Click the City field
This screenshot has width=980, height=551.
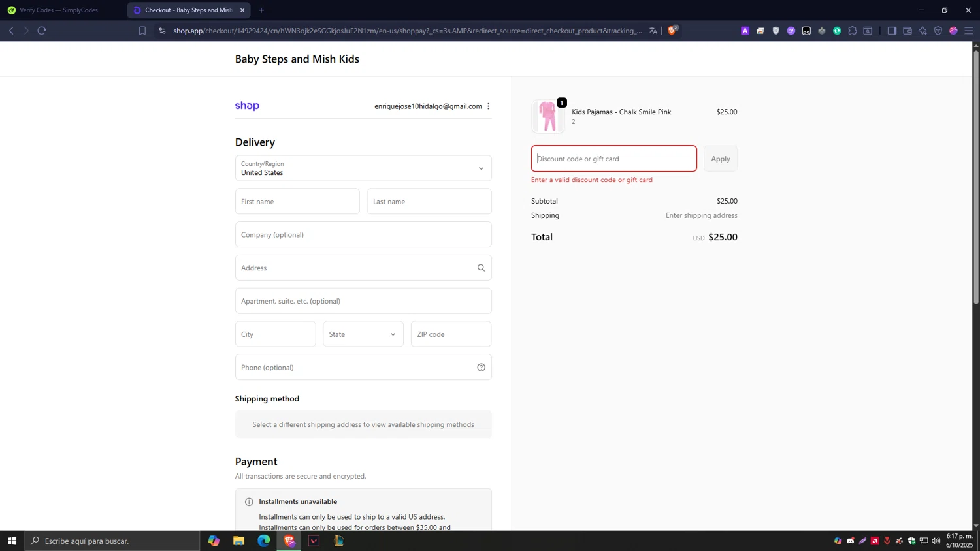tap(276, 334)
